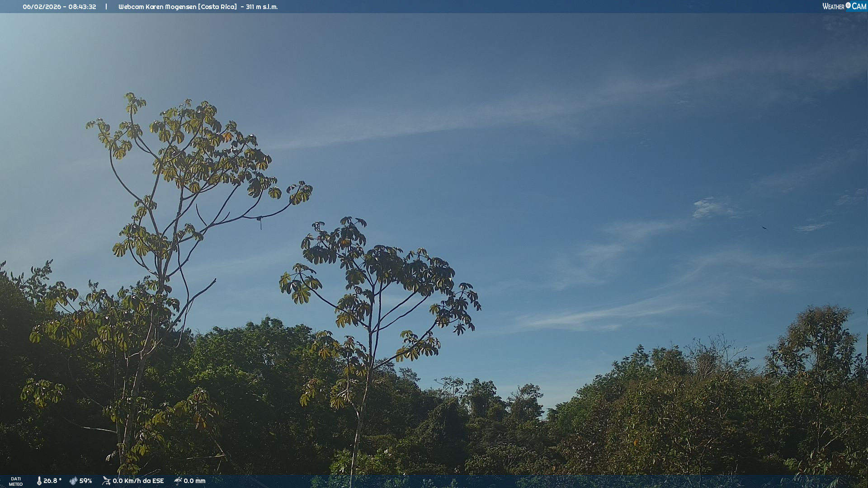Click the rain umbrella precipitation icon
Image resolution: width=868 pixels, height=488 pixels.
[178, 481]
